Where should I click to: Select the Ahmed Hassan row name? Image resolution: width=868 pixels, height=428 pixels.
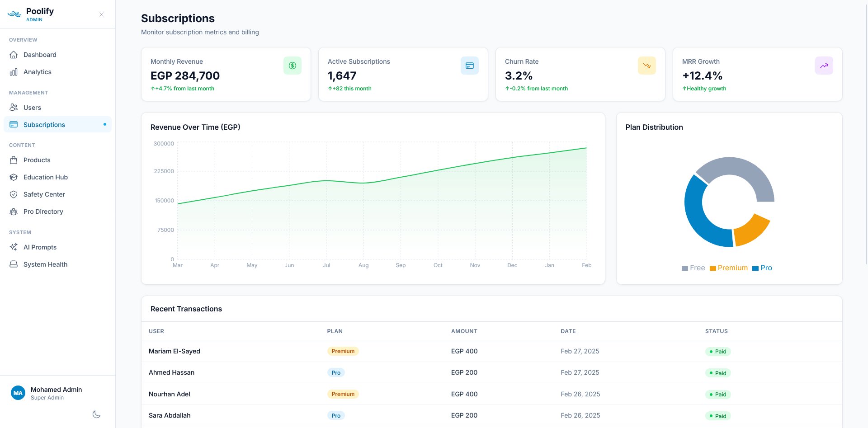(x=171, y=372)
